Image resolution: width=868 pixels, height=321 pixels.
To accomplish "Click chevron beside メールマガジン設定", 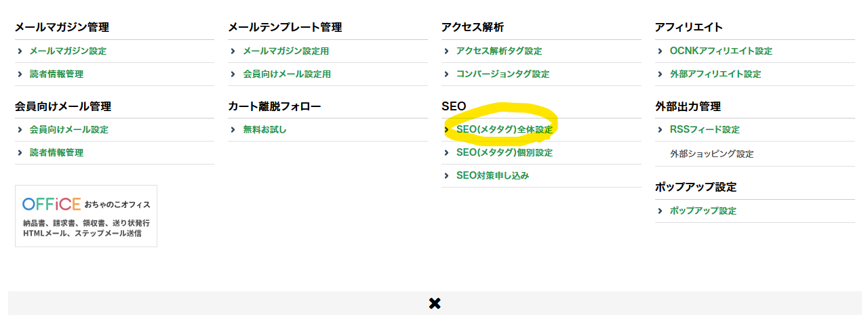I will point(20,51).
